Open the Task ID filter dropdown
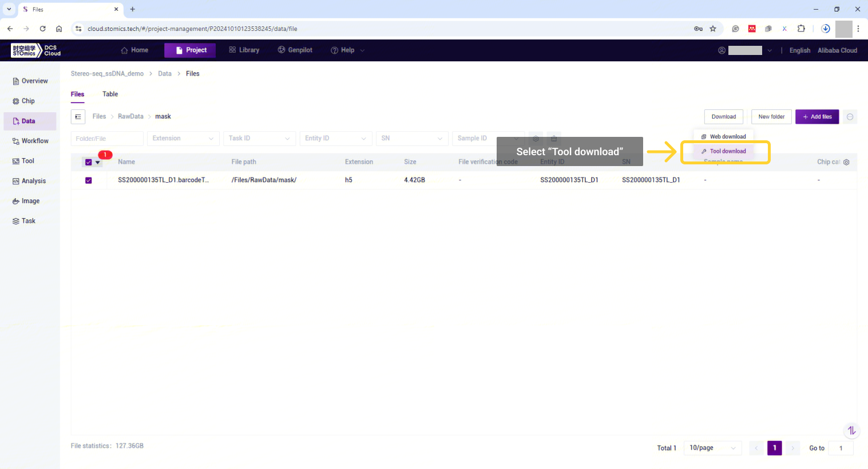 [x=259, y=139]
